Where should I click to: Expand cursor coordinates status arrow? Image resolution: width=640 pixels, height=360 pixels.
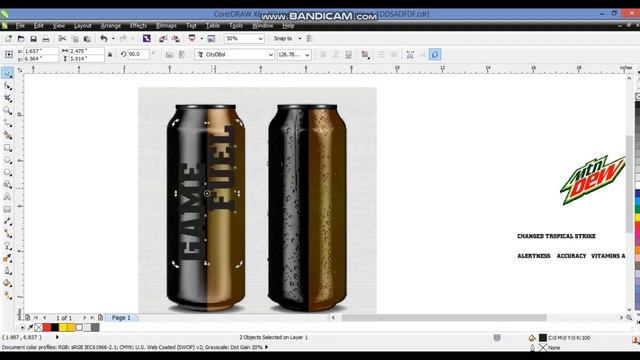[57, 337]
